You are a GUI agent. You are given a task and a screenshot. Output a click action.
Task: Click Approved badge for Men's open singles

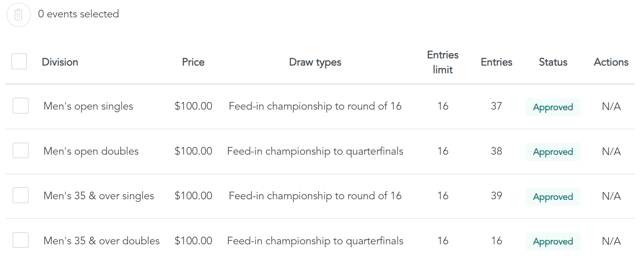[x=553, y=107]
